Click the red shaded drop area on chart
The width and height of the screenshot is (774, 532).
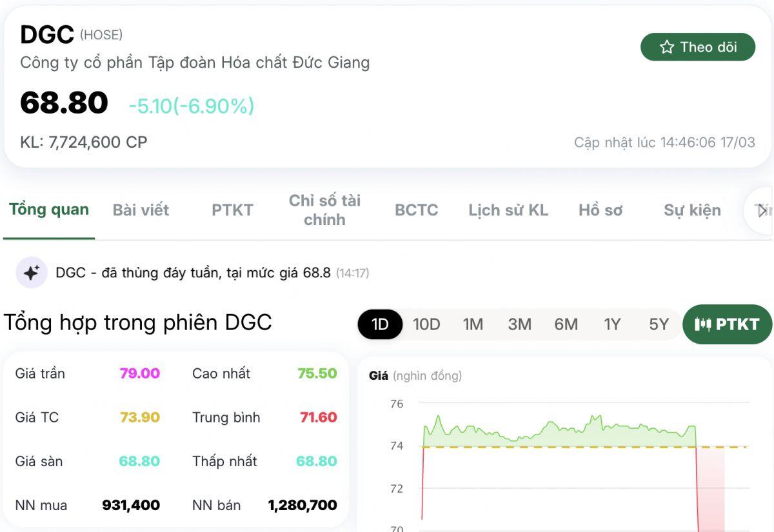[712, 489]
